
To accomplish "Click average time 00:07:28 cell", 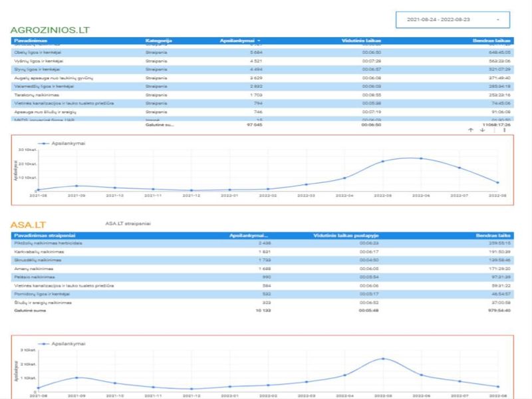I will point(372,61).
